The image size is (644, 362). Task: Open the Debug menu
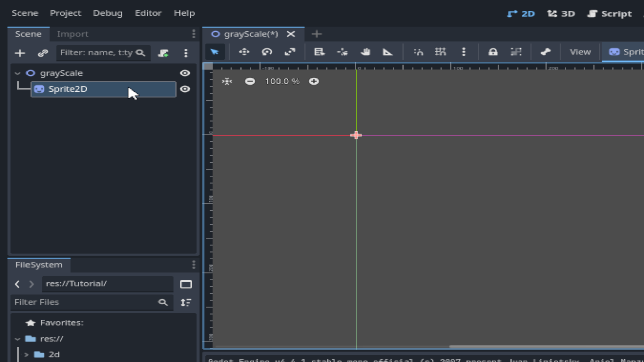pyautogui.click(x=108, y=13)
